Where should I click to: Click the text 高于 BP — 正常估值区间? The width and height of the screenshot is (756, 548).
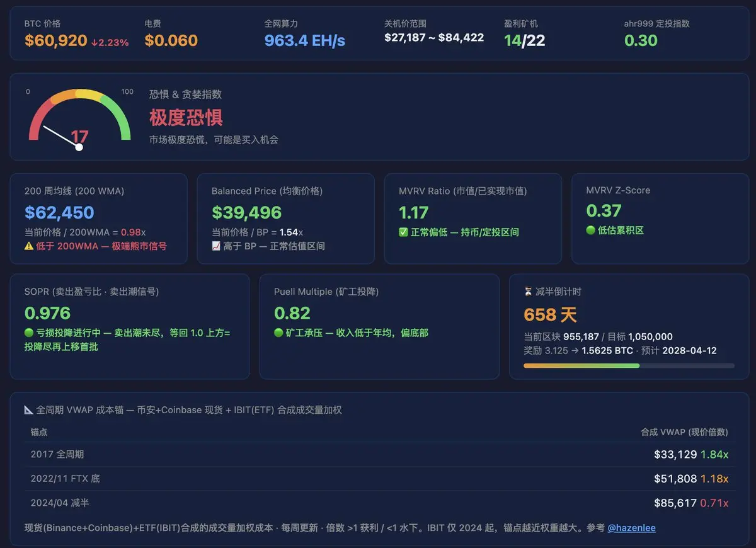(x=273, y=246)
